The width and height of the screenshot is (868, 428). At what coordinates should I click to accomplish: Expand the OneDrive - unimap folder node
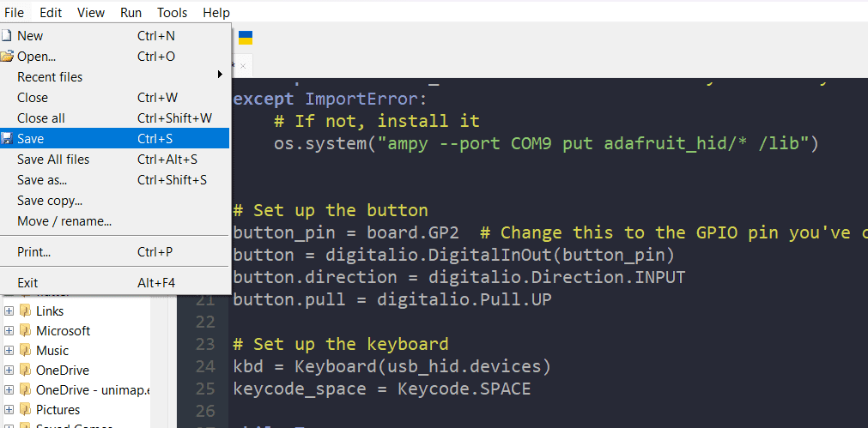9,390
